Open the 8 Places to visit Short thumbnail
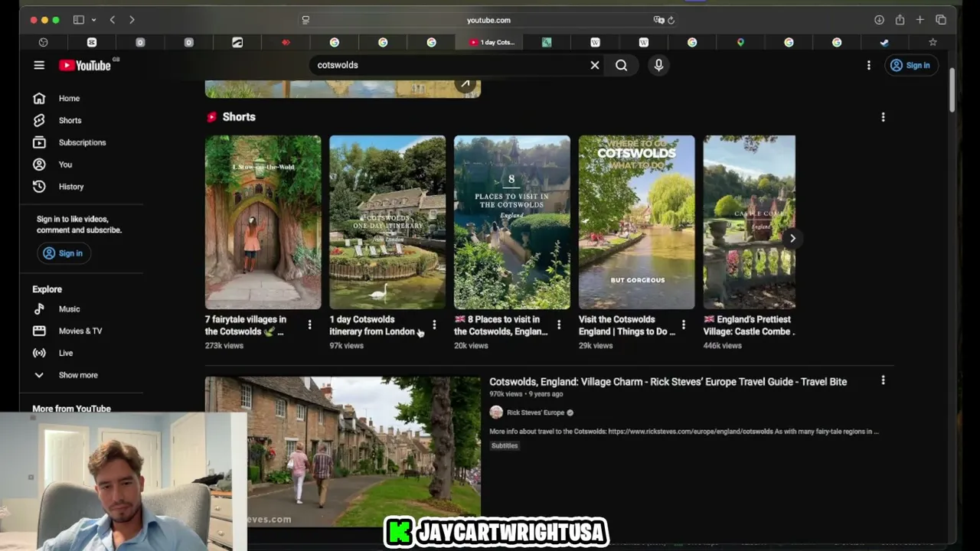The image size is (980, 551). point(512,222)
